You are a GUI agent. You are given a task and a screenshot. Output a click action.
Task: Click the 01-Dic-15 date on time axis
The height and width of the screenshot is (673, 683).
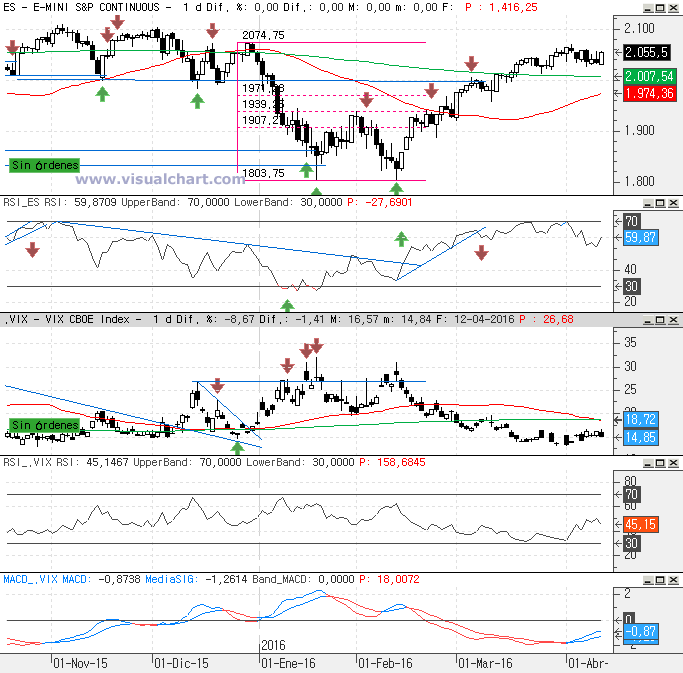(181, 663)
